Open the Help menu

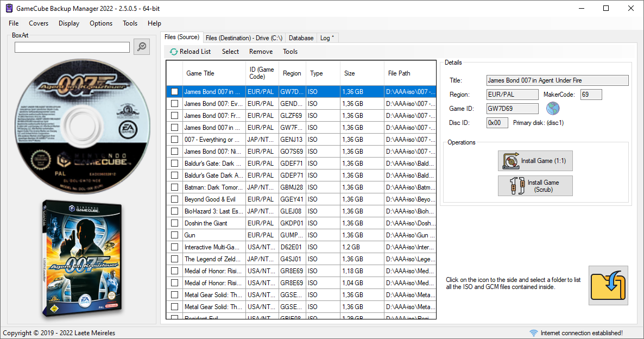coord(154,23)
